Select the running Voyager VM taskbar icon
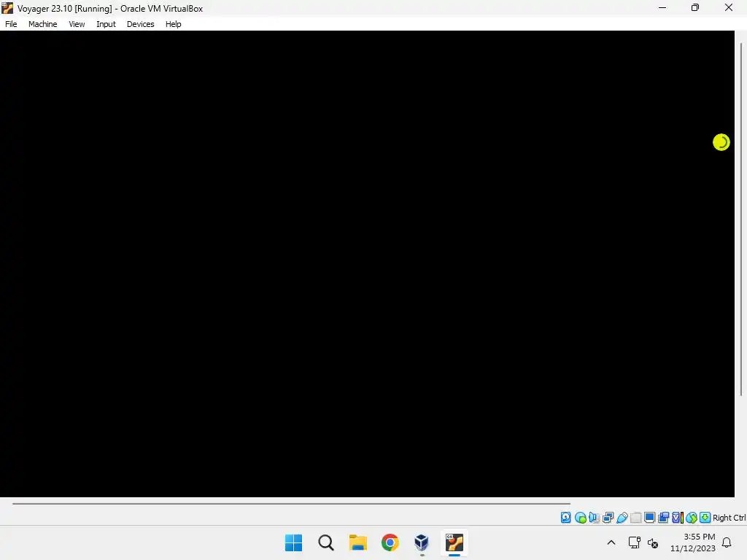 click(x=454, y=542)
